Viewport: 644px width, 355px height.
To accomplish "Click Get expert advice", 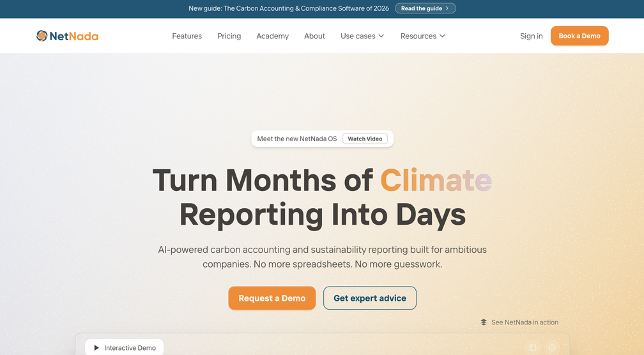I will 370,298.
